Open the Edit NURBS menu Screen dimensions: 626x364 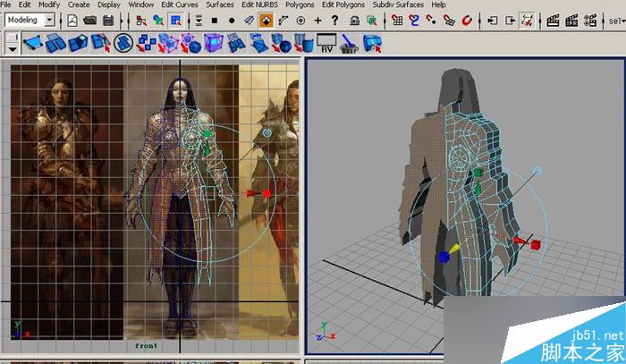pyautogui.click(x=259, y=4)
